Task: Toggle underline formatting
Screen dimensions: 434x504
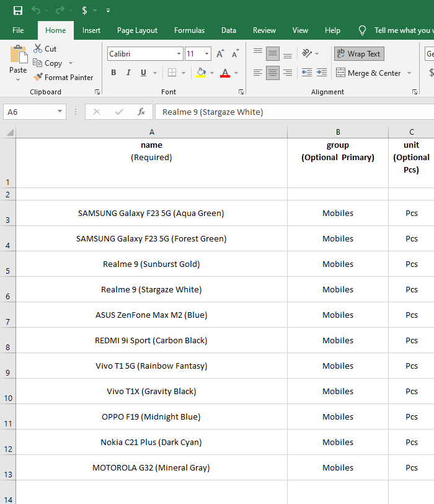Action: [x=143, y=73]
